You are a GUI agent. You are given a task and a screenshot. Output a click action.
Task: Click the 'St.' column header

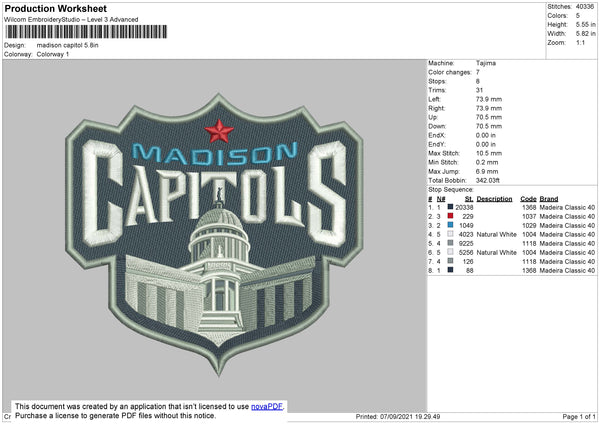coord(470,199)
